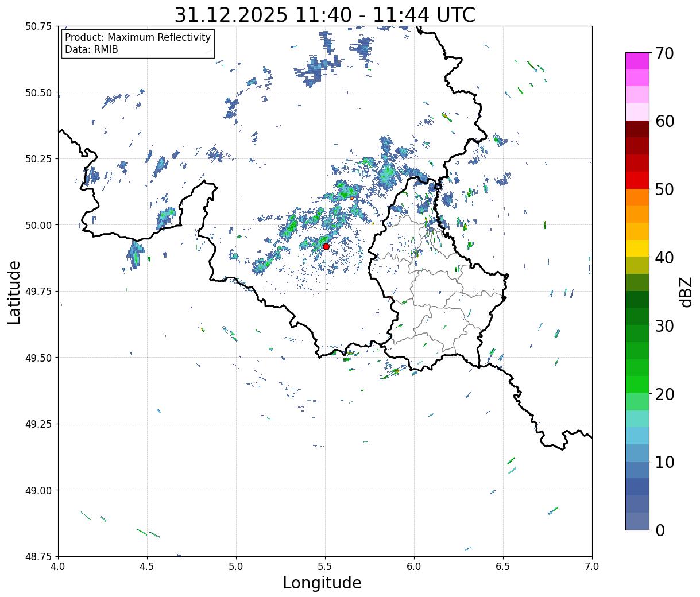Click the 49.50 latitude tick label

pyautogui.click(x=38, y=358)
